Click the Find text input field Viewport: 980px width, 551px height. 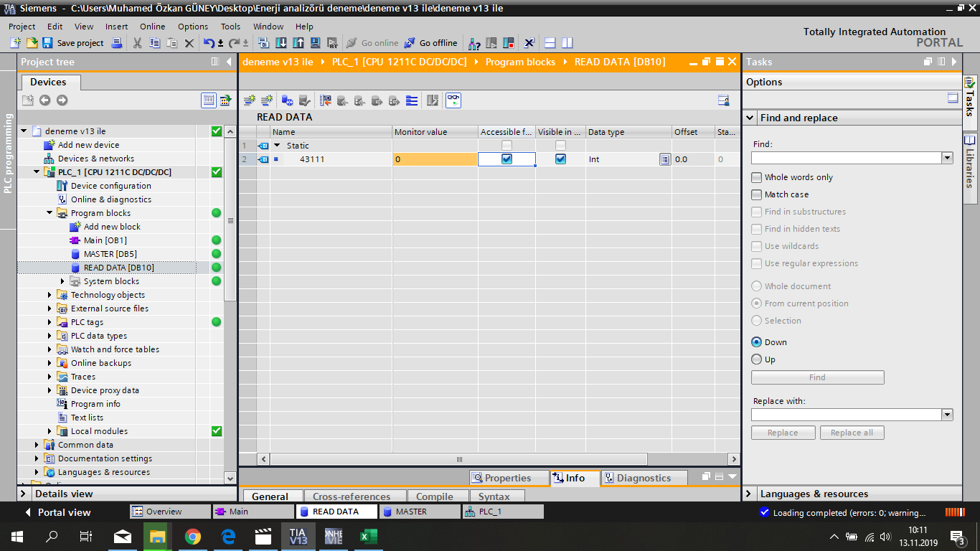click(847, 158)
